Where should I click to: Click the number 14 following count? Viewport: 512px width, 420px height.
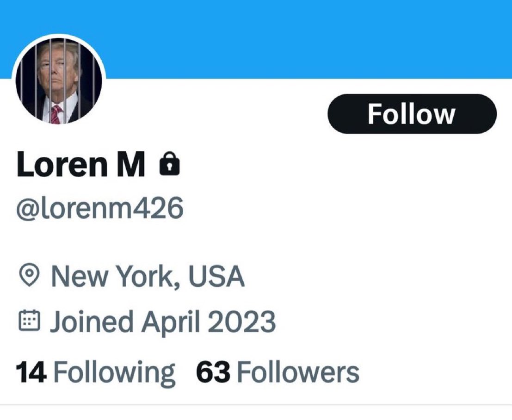(x=31, y=372)
